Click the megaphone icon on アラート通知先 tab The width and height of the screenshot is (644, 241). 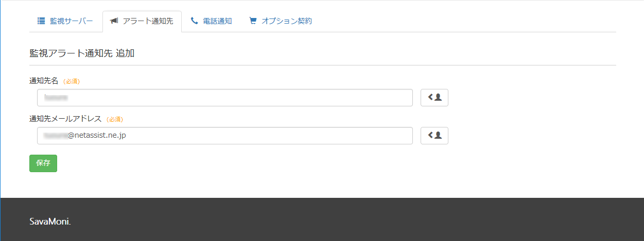coord(114,21)
